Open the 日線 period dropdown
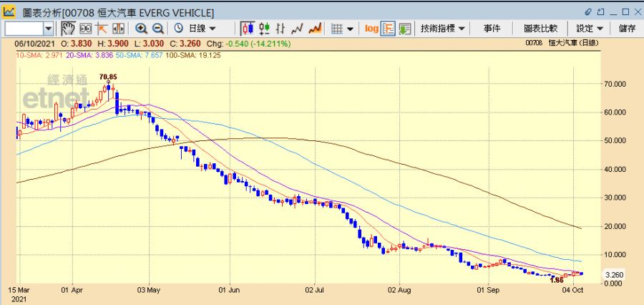The image size is (644, 305). tap(195, 28)
